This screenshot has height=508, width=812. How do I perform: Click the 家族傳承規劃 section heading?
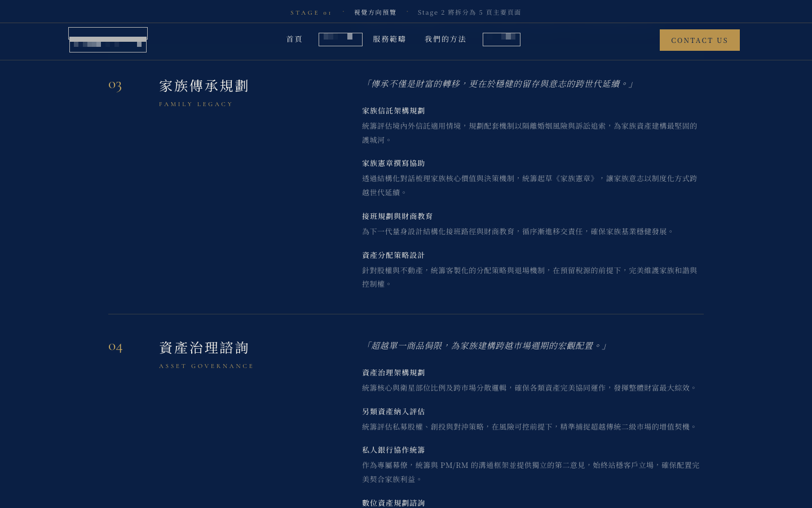coord(204,86)
